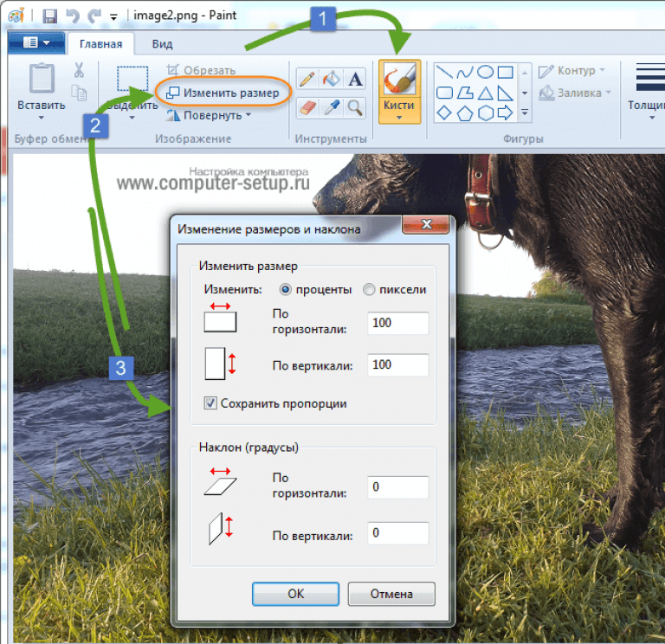Confirm dialog with OK button
The height and width of the screenshot is (644, 665).
pyautogui.click(x=295, y=594)
